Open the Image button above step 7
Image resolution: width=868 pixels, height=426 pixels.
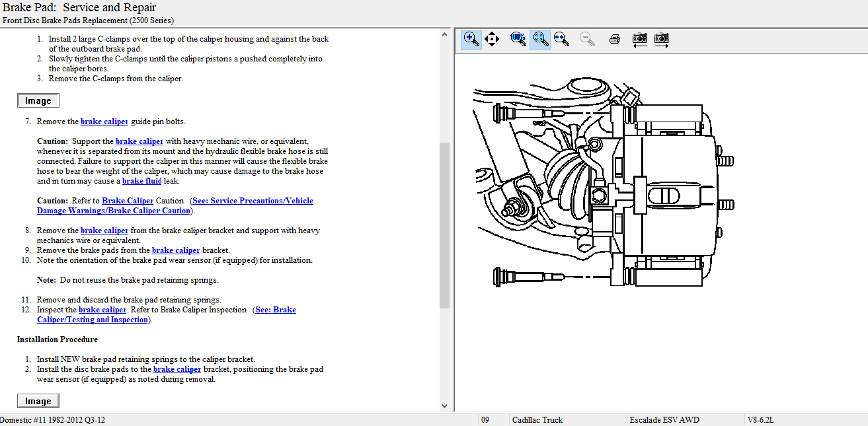pyautogui.click(x=38, y=100)
